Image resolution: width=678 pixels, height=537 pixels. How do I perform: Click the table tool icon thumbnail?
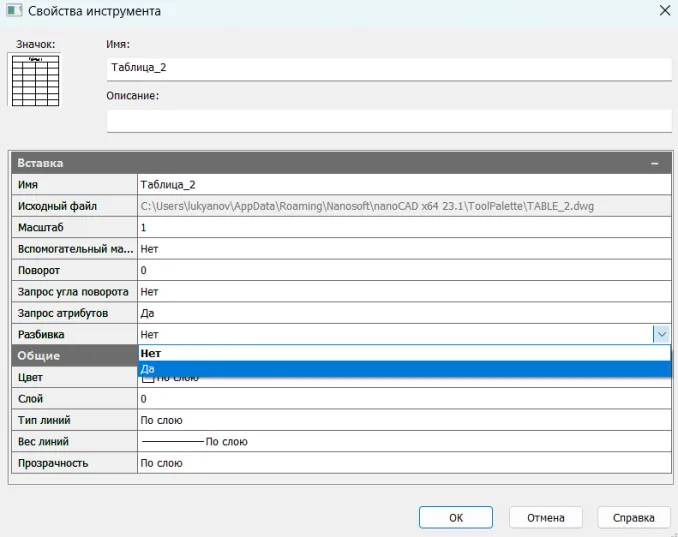click(x=35, y=80)
